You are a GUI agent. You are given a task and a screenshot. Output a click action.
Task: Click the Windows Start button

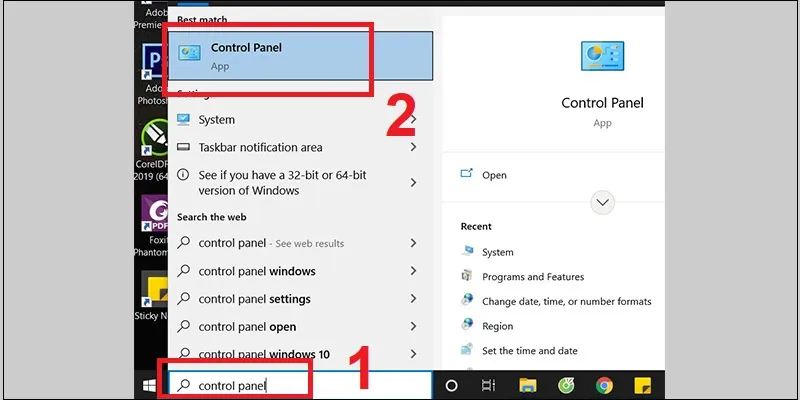click(149, 385)
